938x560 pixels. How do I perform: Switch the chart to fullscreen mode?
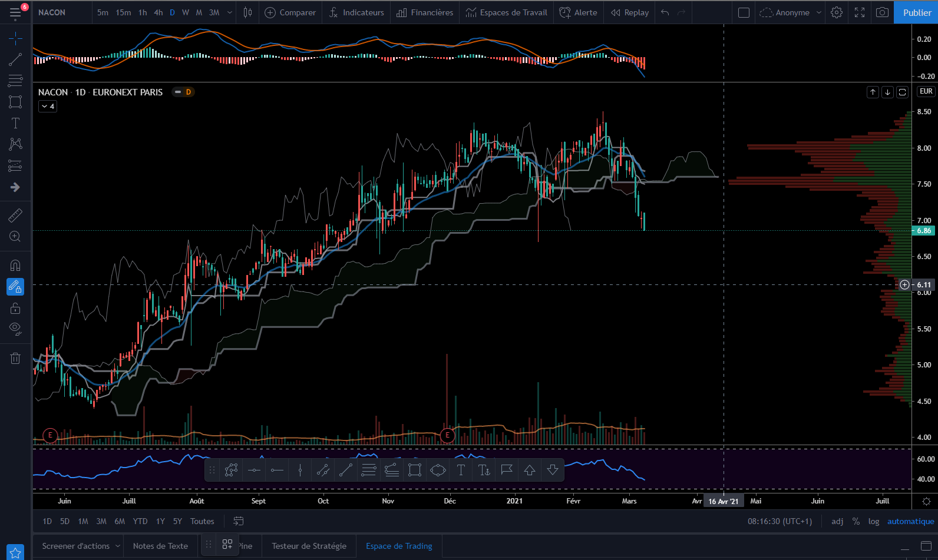coord(860,12)
